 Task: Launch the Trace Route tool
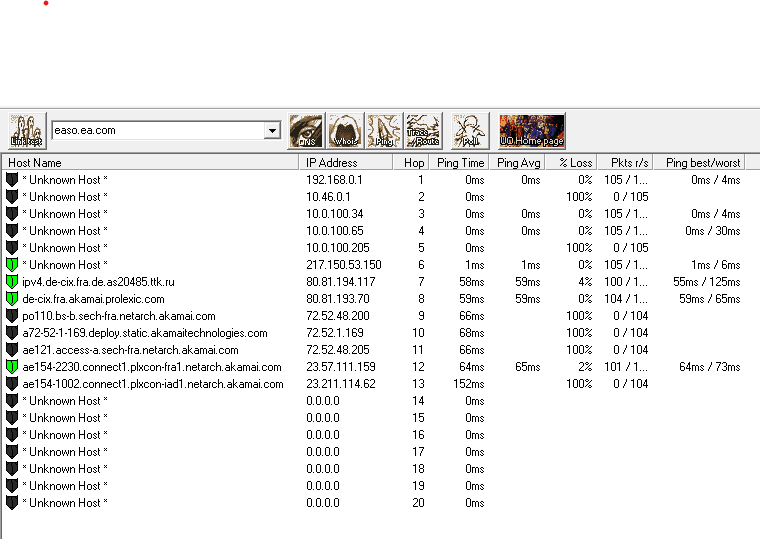click(423, 130)
